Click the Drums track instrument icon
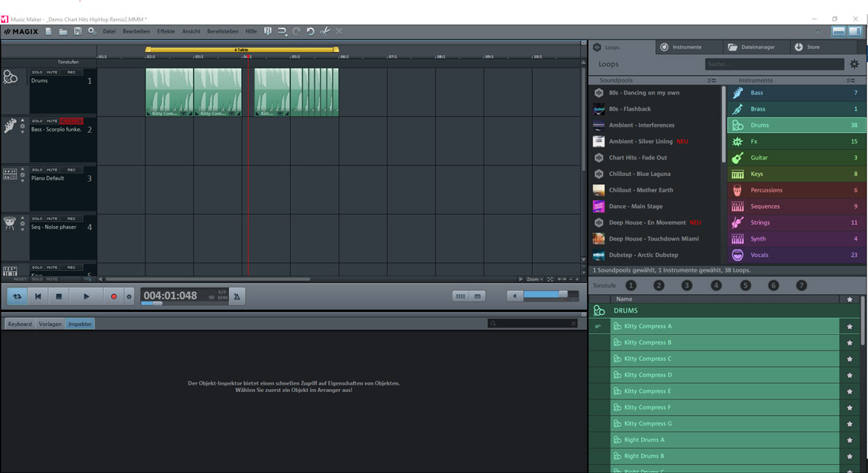Viewport: 868px width, 473px height. [10, 77]
